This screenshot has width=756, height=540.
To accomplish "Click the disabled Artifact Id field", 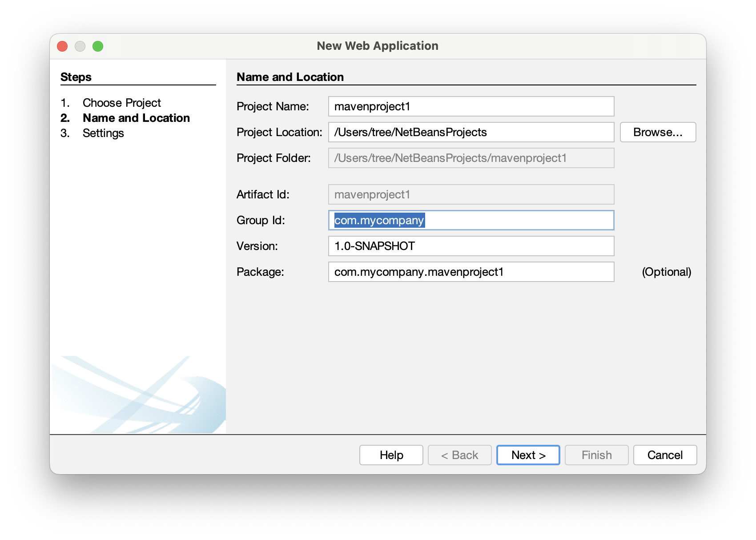I will click(x=470, y=194).
